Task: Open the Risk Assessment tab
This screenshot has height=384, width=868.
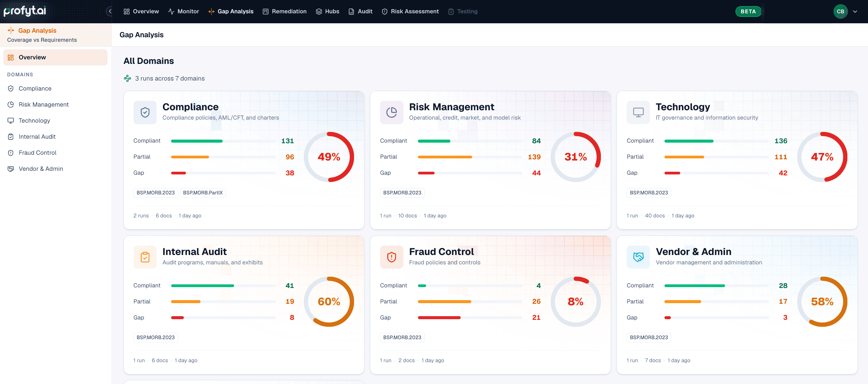Action: click(410, 12)
